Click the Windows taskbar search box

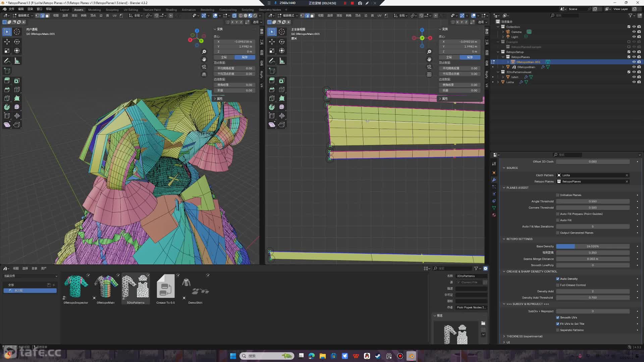tap(267, 356)
